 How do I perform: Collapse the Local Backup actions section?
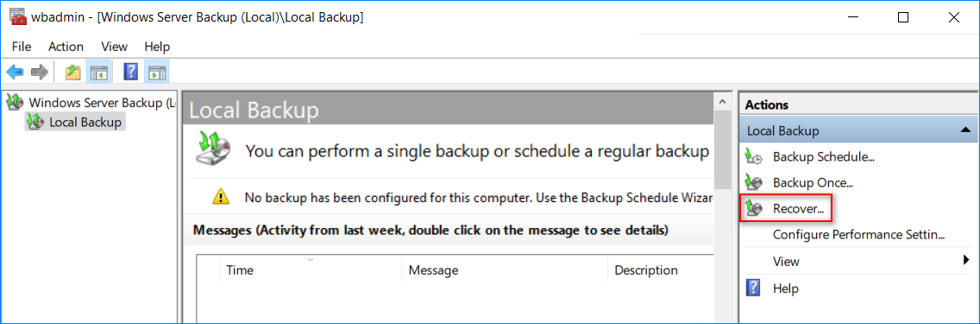coord(965,130)
